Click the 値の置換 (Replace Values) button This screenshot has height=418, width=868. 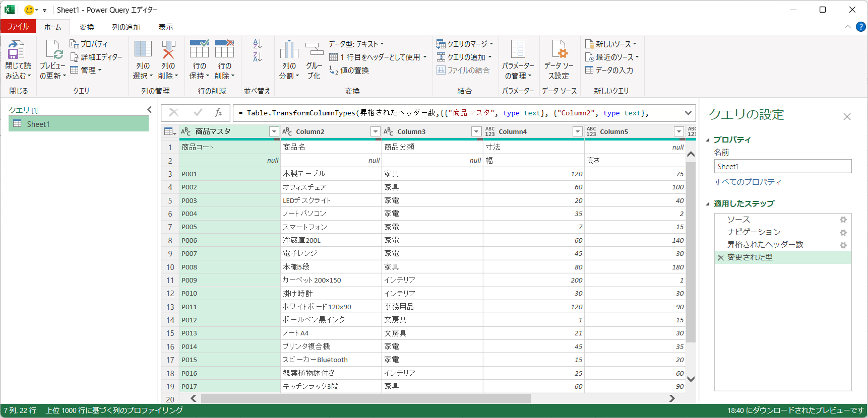349,71
